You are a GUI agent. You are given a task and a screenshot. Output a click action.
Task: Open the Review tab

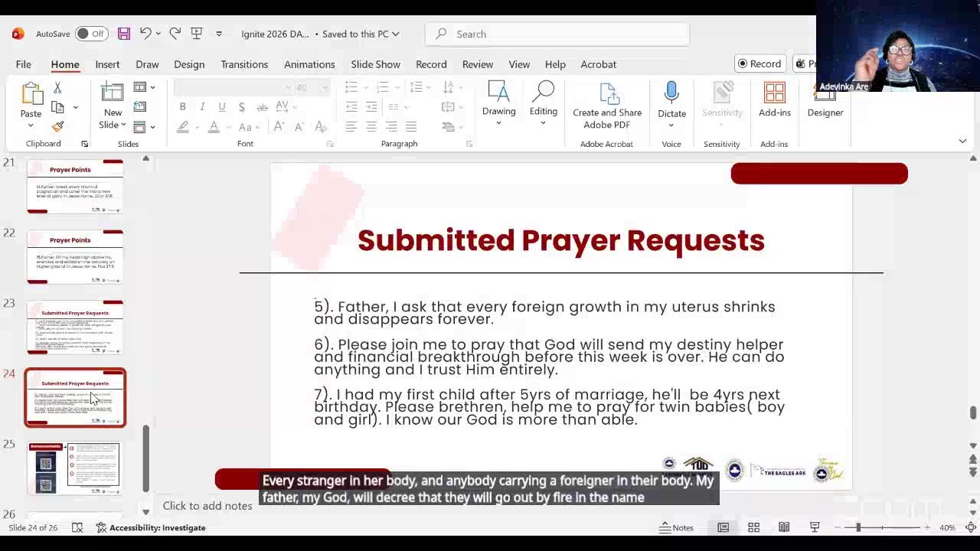coord(478,64)
